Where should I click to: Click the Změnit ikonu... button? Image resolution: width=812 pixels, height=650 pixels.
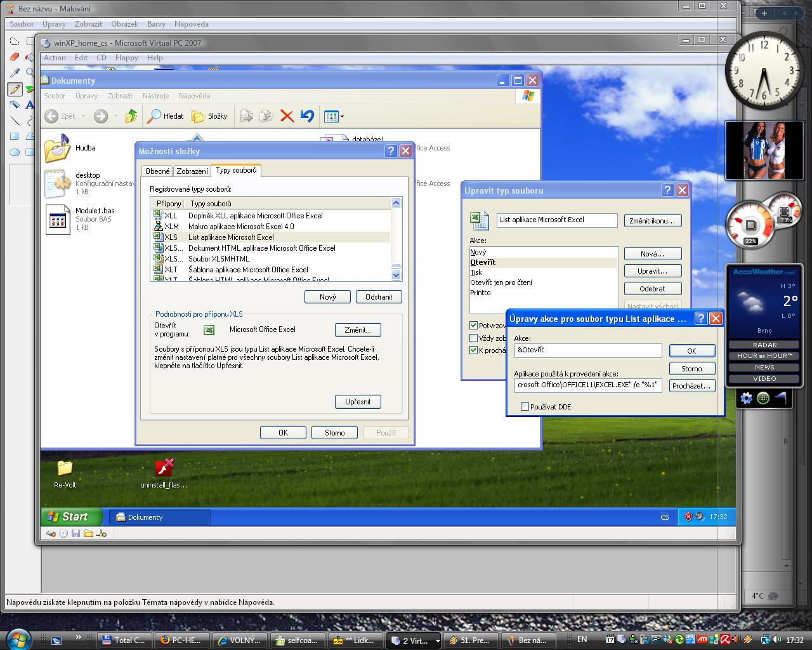pyautogui.click(x=652, y=221)
